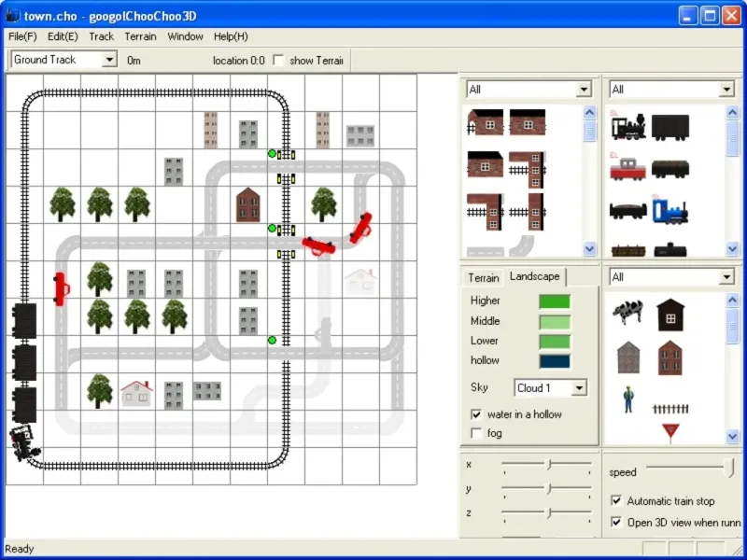Screen dimensions: 747x560
Task: Switch to the Landscape tab
Action: pos(534,276)
